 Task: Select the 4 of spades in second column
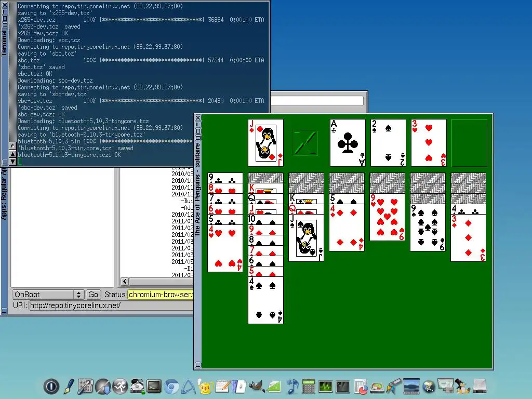coord(265,300)
